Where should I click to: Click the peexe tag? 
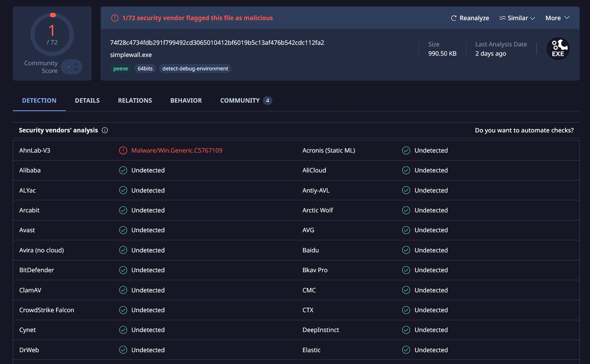[x=121, y=68]
